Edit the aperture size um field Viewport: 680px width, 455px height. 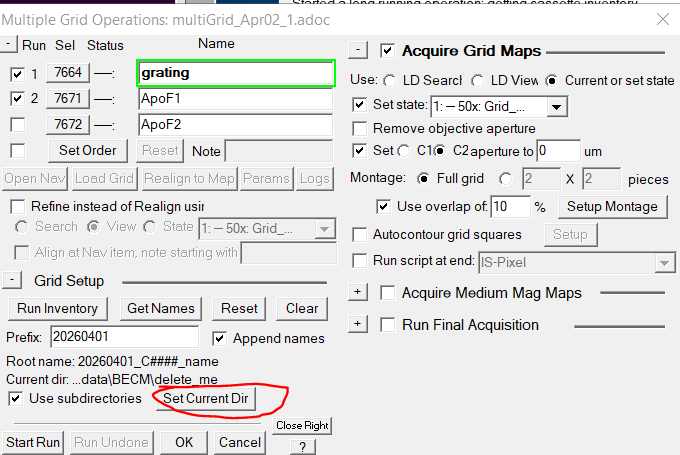pos(558,151)
